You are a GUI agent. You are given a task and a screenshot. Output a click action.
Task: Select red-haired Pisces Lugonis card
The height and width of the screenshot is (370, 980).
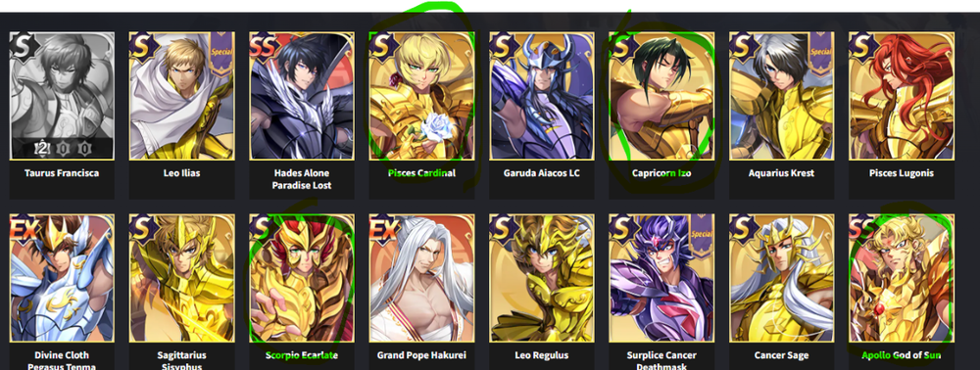point(902,96)
